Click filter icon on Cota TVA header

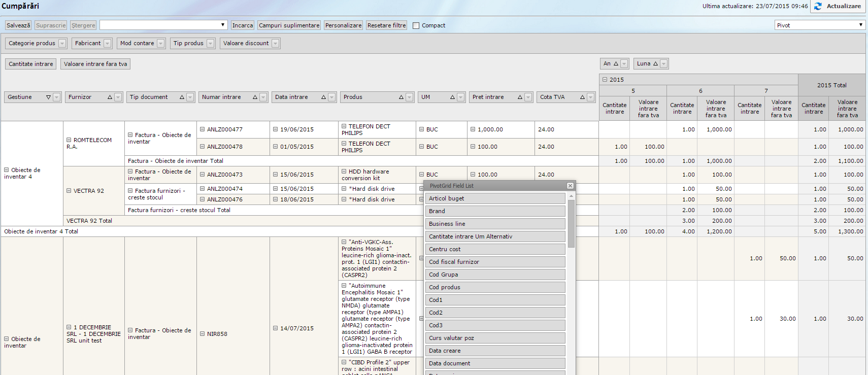click(x=590, y=97)
